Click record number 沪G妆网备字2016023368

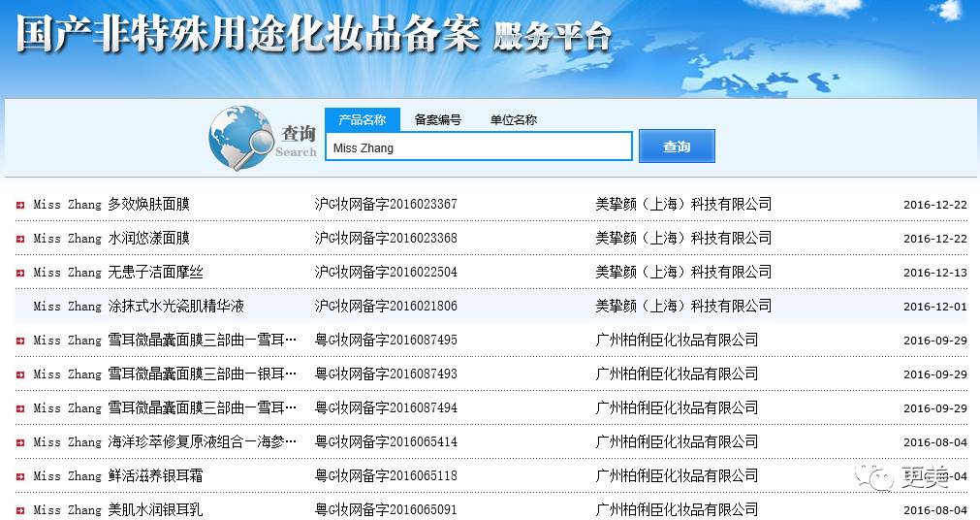pos(386,238)
